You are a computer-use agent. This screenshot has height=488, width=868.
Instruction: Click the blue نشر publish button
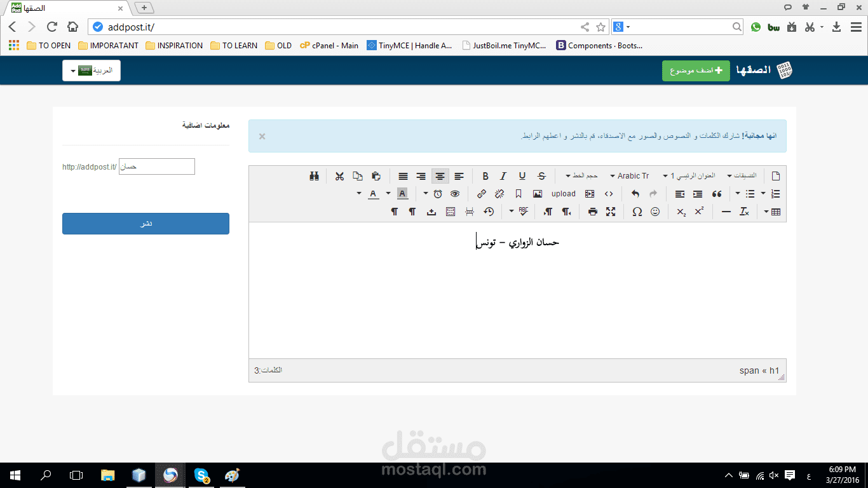146,224
